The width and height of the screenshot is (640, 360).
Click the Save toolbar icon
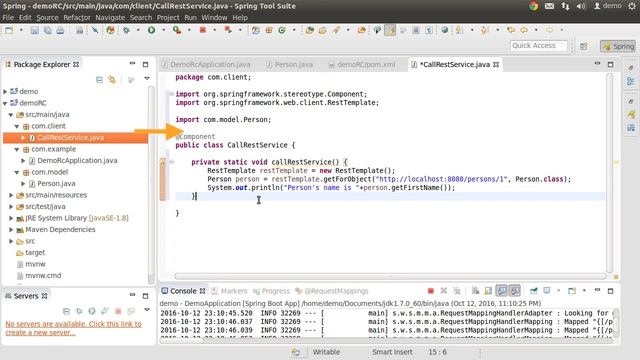click(x=34, y=30)
